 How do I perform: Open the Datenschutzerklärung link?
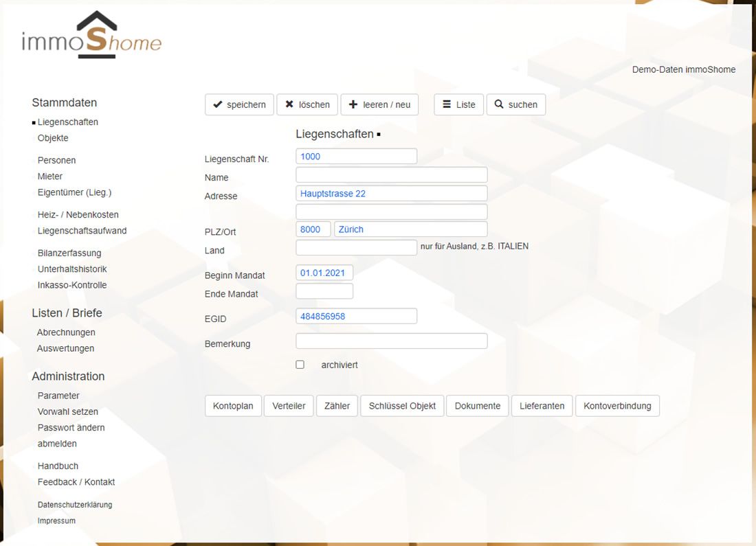[x=74, y=505]
